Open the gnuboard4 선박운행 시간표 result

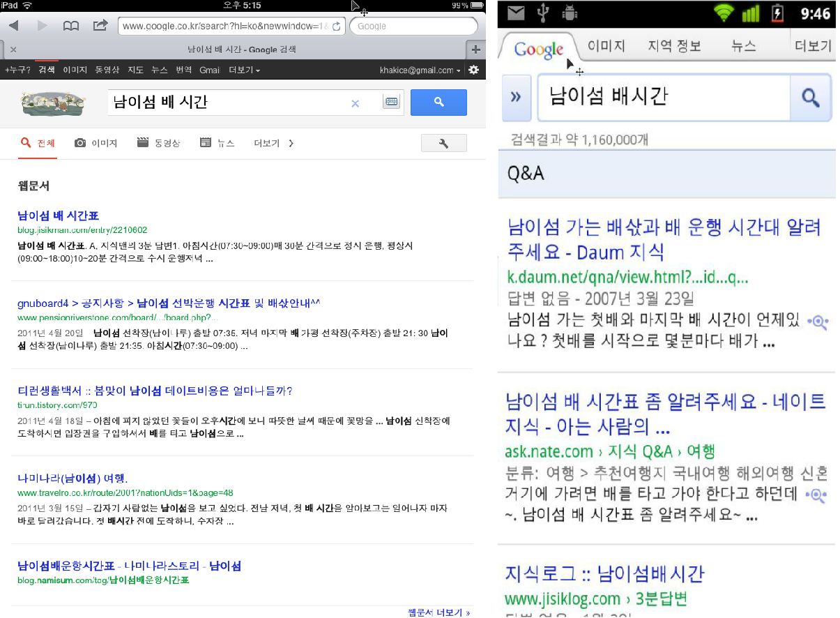click(x=169, y=303)
